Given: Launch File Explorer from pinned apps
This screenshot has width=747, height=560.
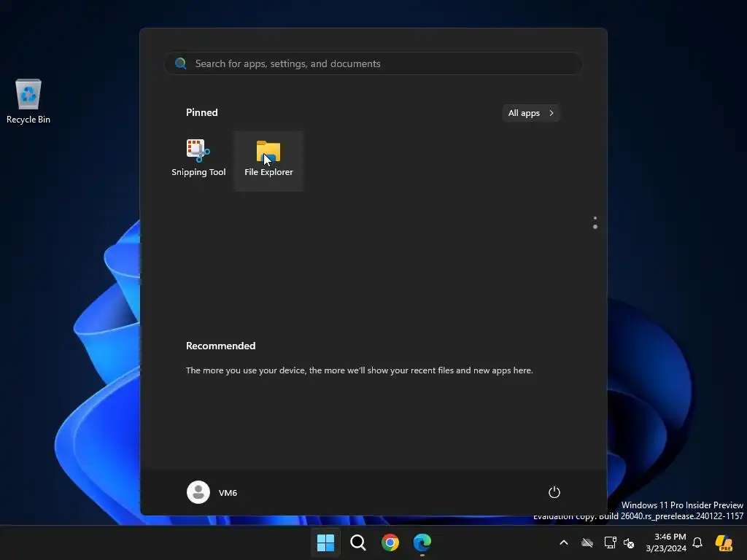Looking at the screenshot, I should point(268,160).
